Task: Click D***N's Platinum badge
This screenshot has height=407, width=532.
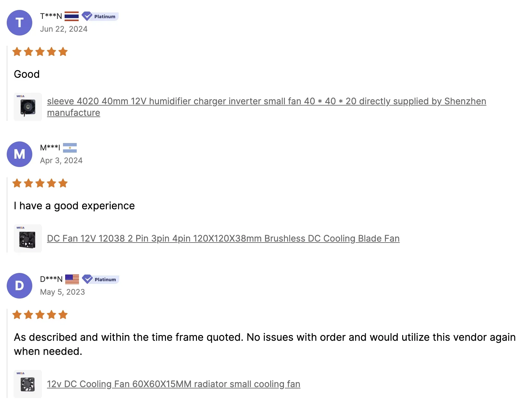Action: click(100, 279)
